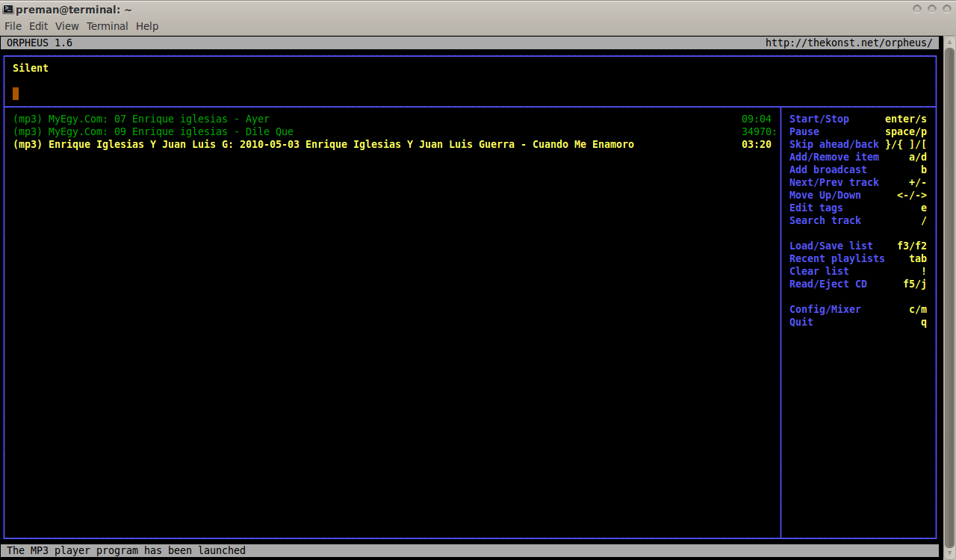Screen dimensions: 956x560
Task: Open the Terminal menu
Action: click(107, 25)
